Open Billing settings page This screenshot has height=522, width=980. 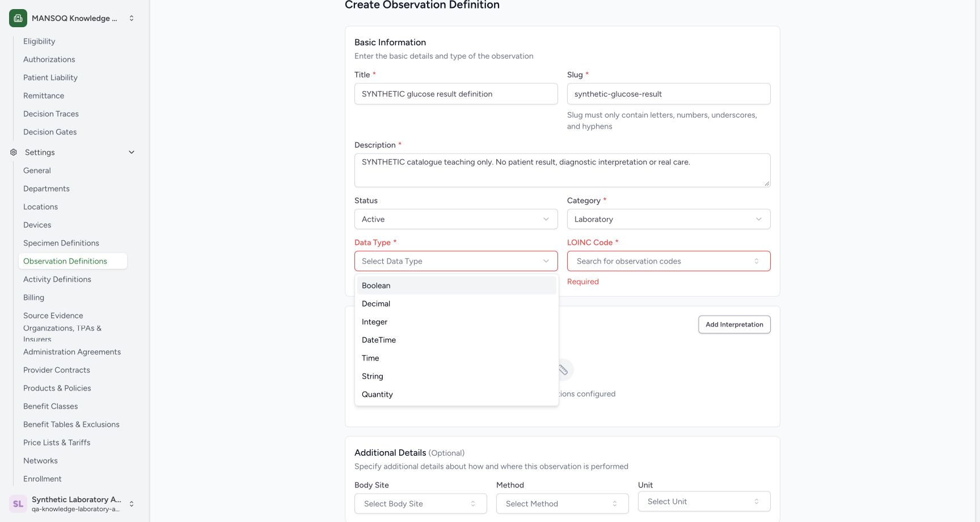pyautogui.click(x=73, y=298)
